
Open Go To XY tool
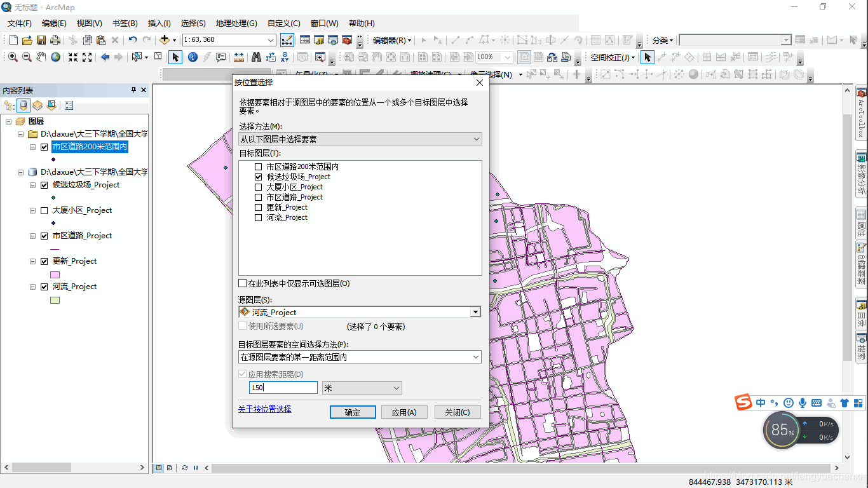285,57
